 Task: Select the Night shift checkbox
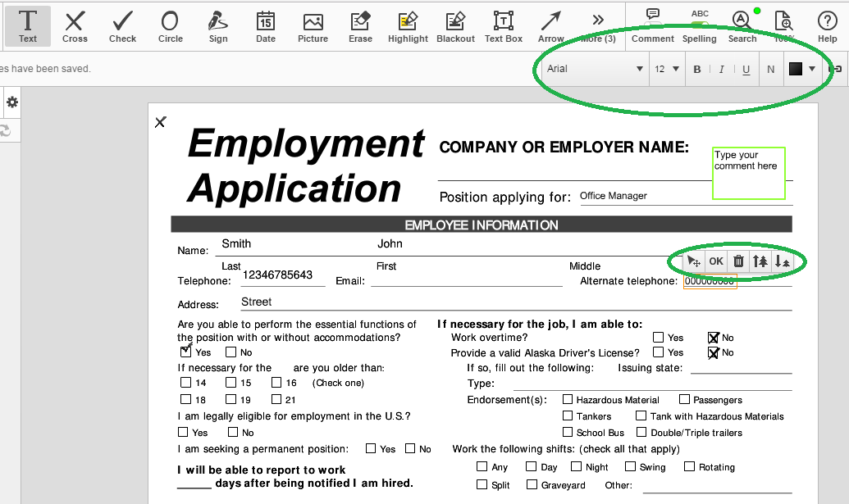pos(576,466)
